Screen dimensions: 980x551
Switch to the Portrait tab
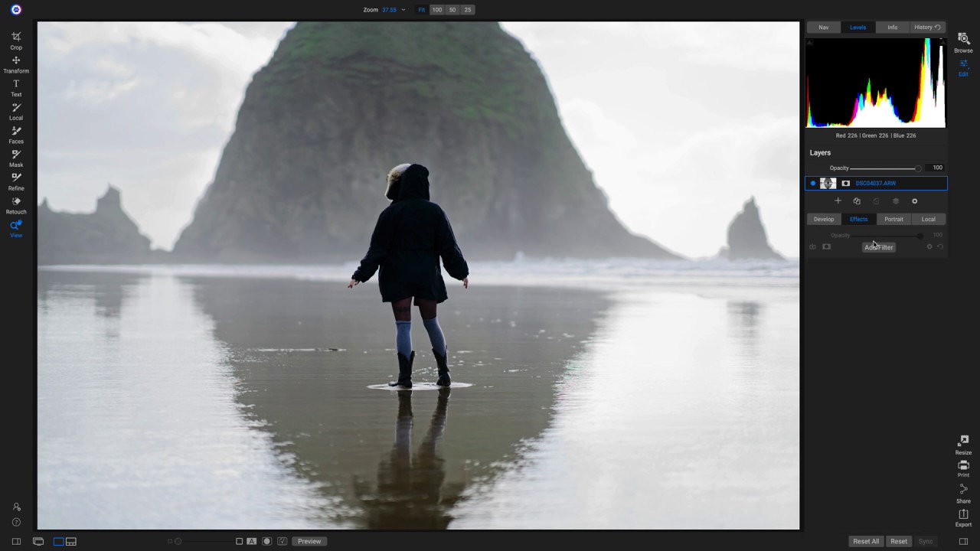point(893,219)
